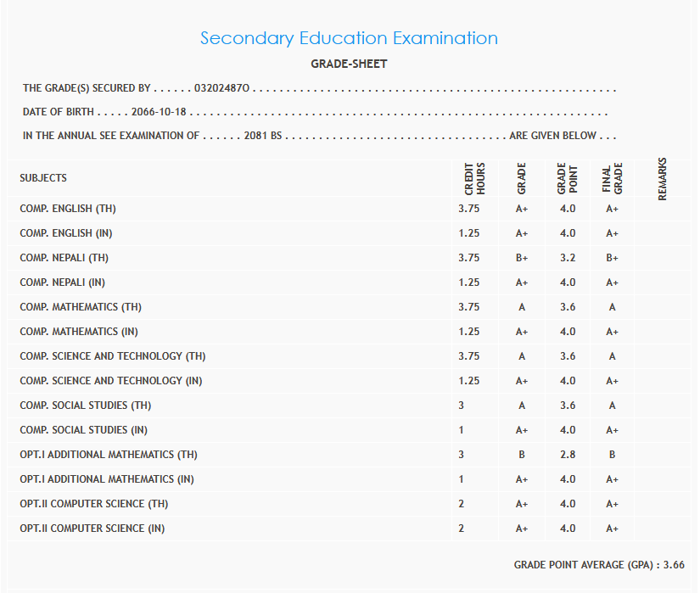Click COMP. SCIENCE AND TECHNOLOGY (IN) row
Image resolution: width=700 pixels, height=593 pixels.
click(x=111, y=381)
